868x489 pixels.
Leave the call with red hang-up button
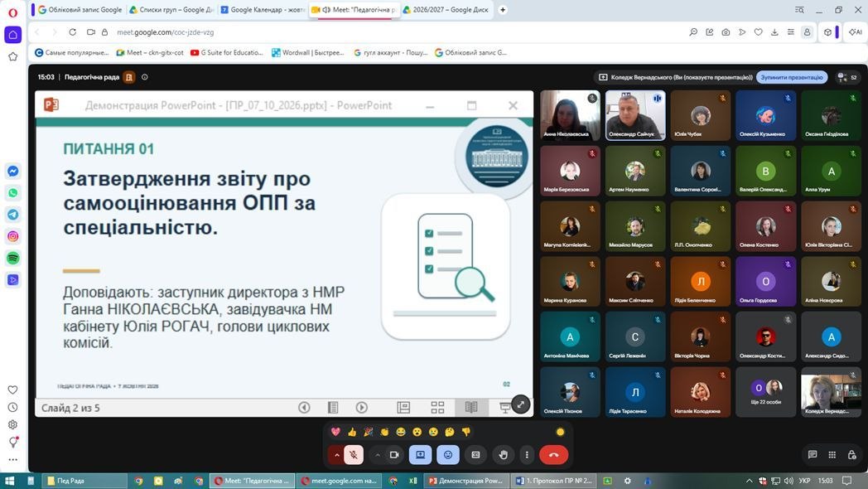pos(553,455)
